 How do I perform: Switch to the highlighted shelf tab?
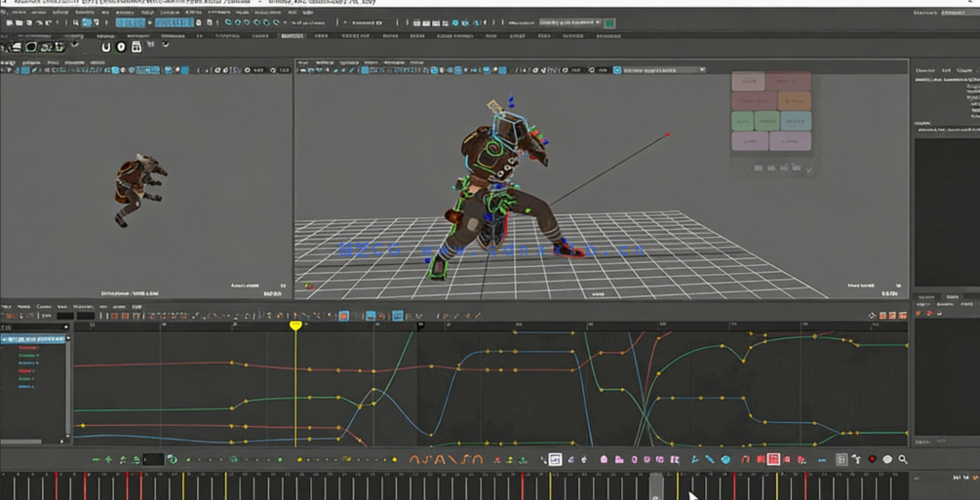coord(292,36)
